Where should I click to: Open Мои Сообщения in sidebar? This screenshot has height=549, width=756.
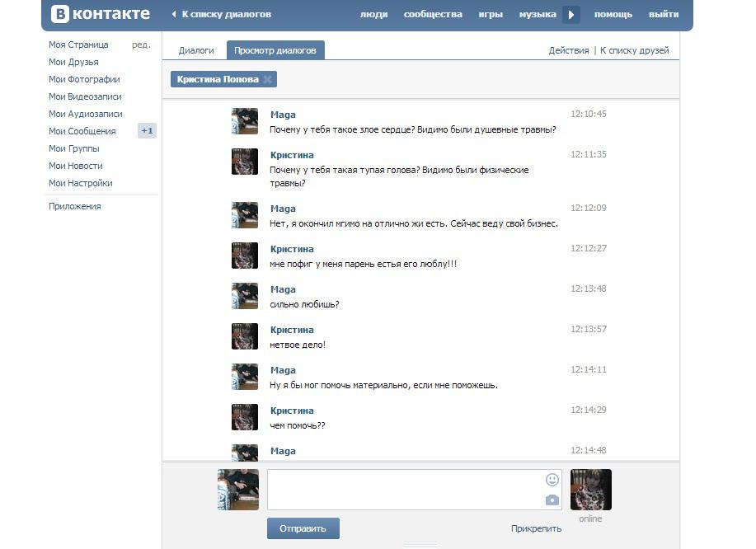(82, 131)
